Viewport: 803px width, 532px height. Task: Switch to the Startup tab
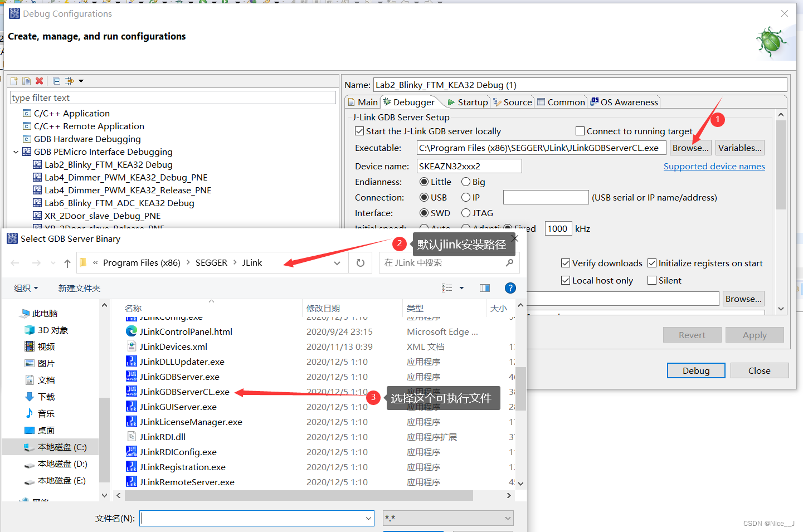pos(468,102)
